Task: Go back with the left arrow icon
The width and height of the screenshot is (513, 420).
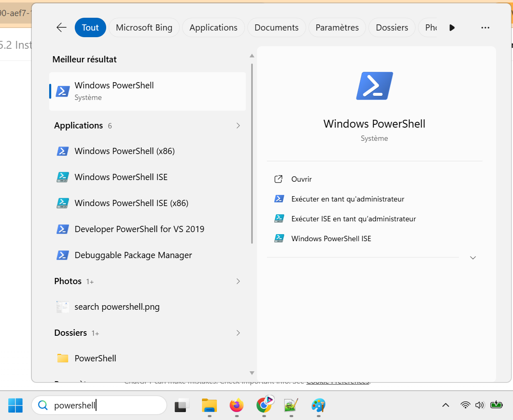Action: click(x=62, y=28)
